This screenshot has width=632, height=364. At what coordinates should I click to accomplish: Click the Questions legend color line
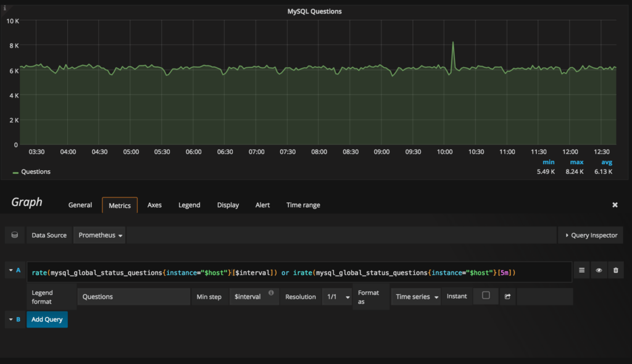coord(15,172)
